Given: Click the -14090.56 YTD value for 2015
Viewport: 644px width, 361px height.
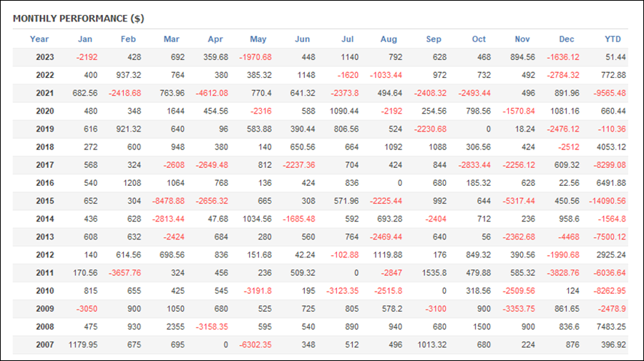Looking at the screenshot, I should click(608, 201).
